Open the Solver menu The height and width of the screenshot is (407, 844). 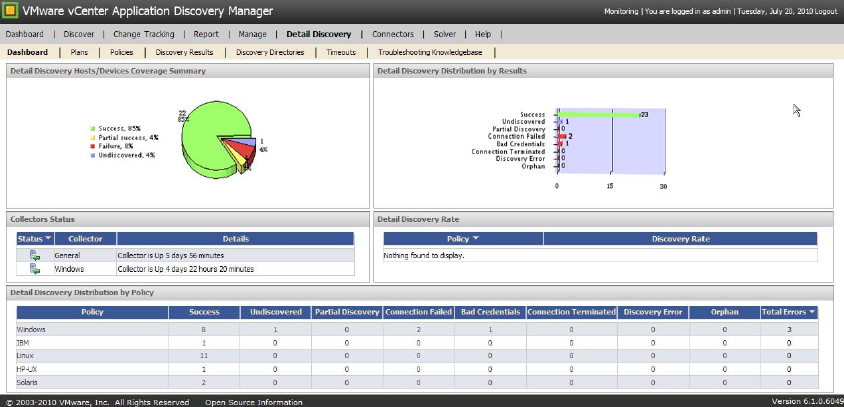point(445,34)
